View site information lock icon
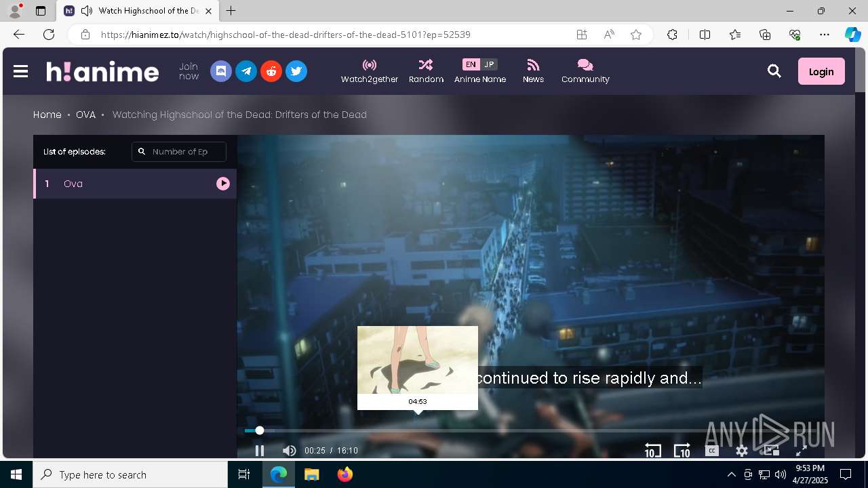The width and height of the screenshot is (868, 488). (x=85, y=35)
